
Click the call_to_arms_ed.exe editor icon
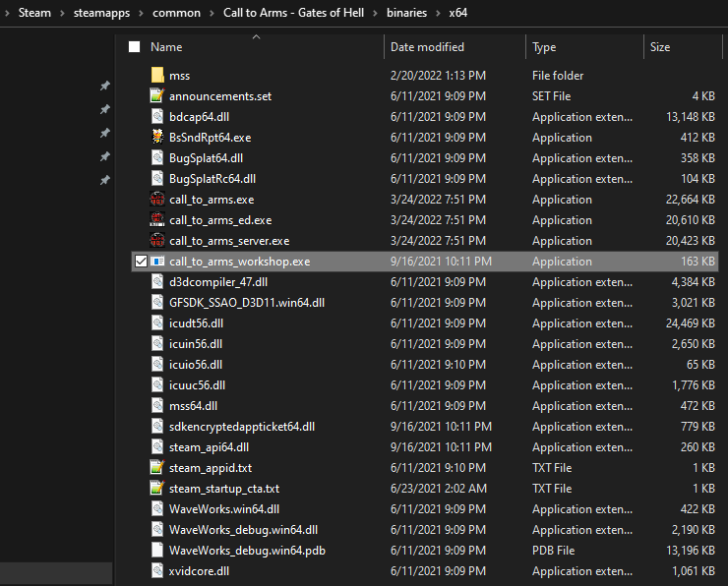(157, 219)
